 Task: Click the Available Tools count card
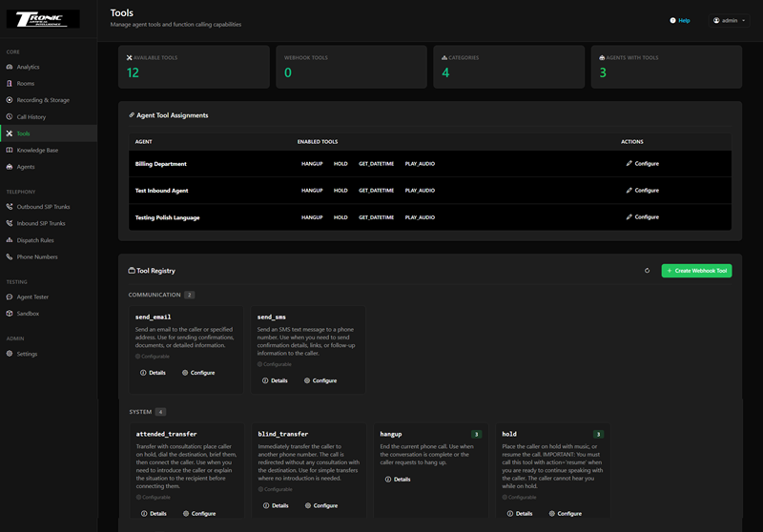pyautogui.click(x=194, y=67)
